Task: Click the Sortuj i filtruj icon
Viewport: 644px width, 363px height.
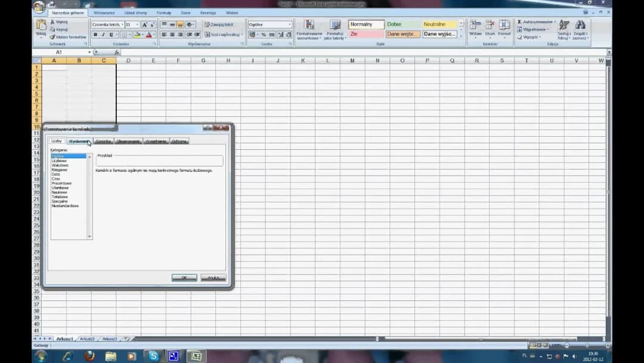Action: [564, 27]
